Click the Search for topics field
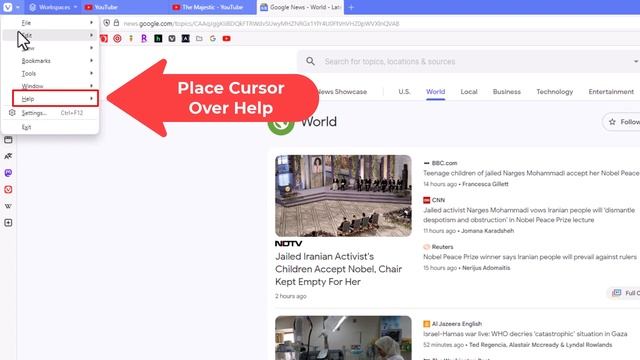The width and height of the screenshot is (640, 360). coord(390,62)
